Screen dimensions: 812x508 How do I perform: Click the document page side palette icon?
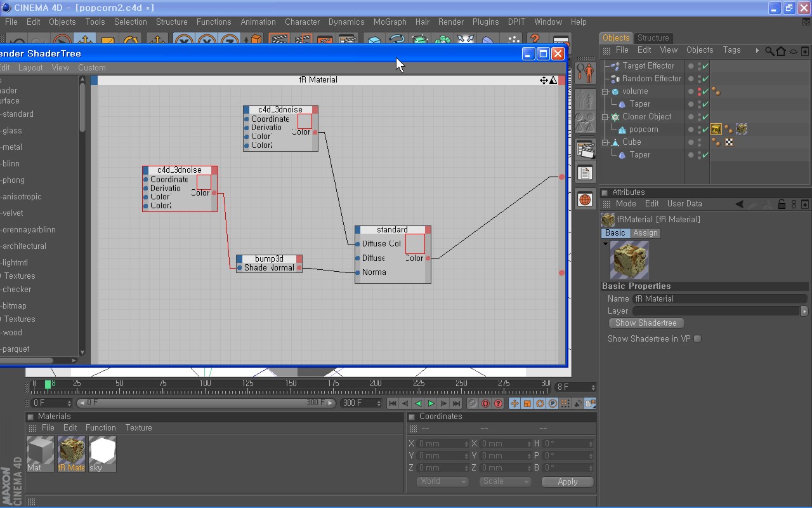(585, 173)
